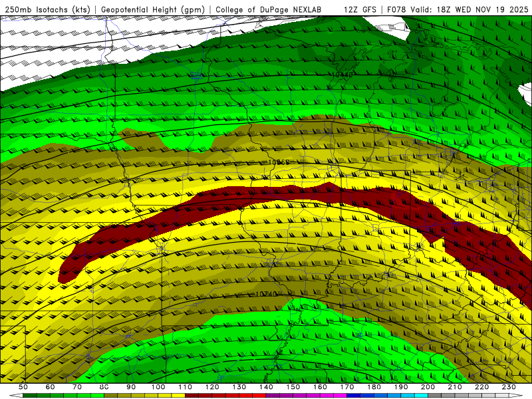
Task: Click the 'F078 Valid: 18Z WED NOV 19 2025' text
Action: 458,10
